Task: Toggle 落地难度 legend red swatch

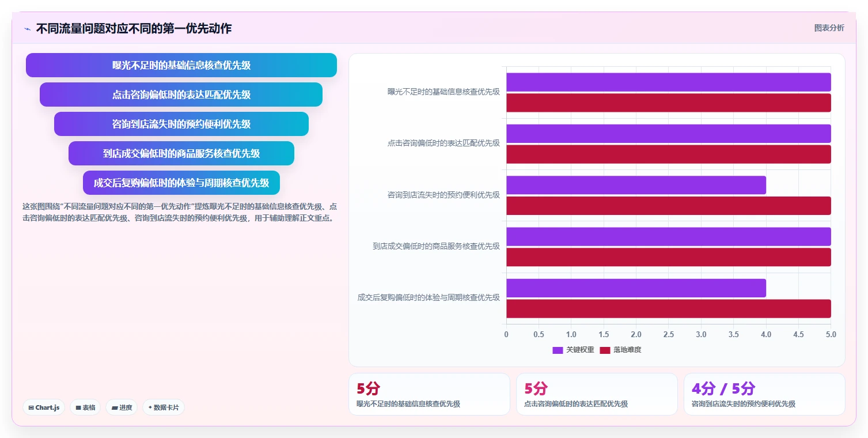Action: (x=605, y=350)
